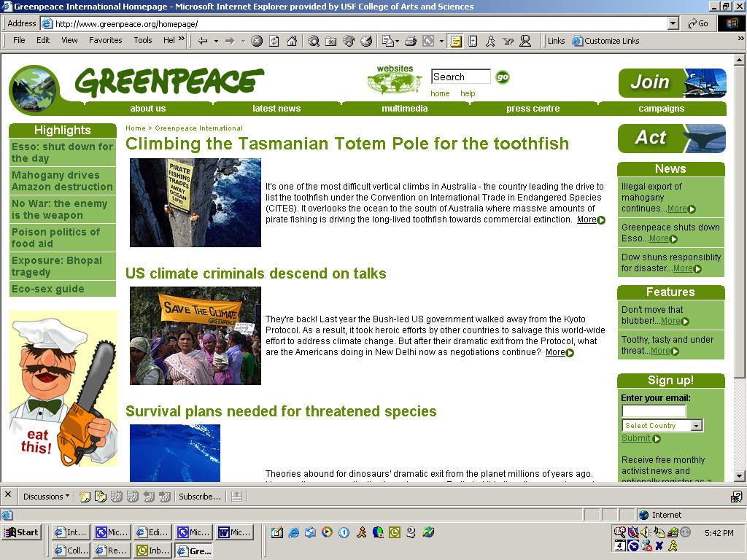The image size is (747, 560).
Task: Click the Join banner button
Action: tap(672, 82)
